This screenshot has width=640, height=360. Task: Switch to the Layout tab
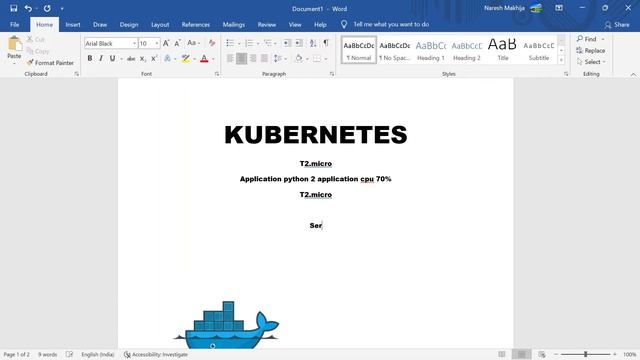coord(160,24)
